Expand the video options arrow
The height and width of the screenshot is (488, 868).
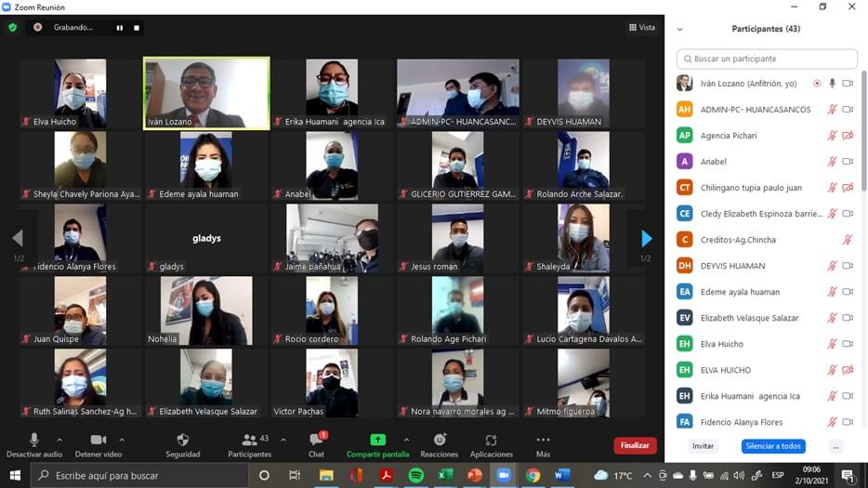coord(122,440)
